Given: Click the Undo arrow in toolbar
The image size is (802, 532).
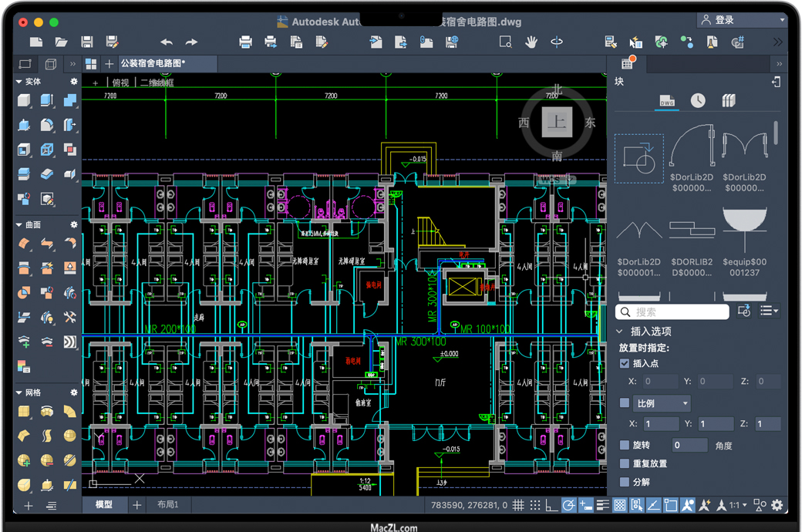Looking at the screenshot, I should point(166,42).
